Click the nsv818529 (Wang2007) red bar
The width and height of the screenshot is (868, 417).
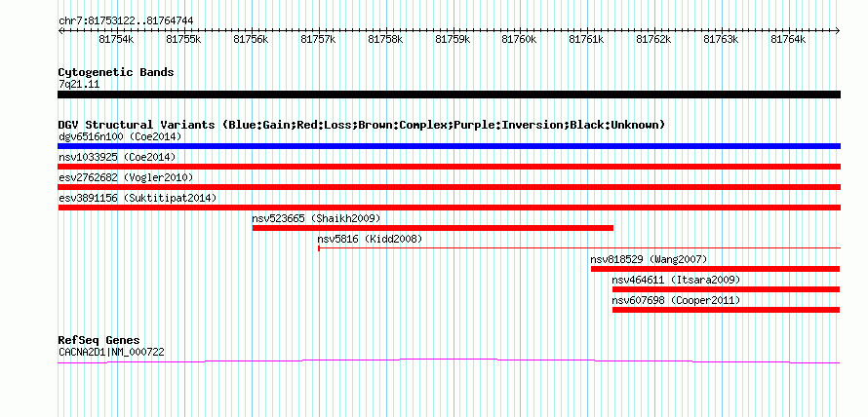[715, 269]
